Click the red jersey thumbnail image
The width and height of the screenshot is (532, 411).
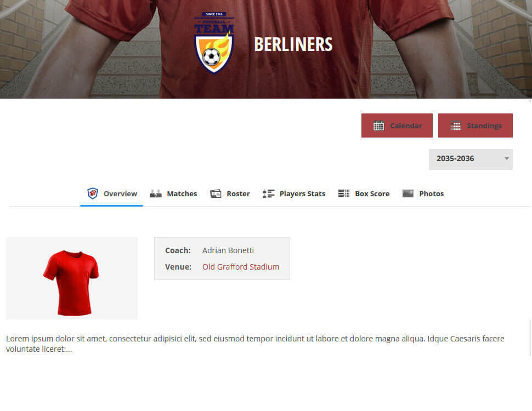pos(72,278)
